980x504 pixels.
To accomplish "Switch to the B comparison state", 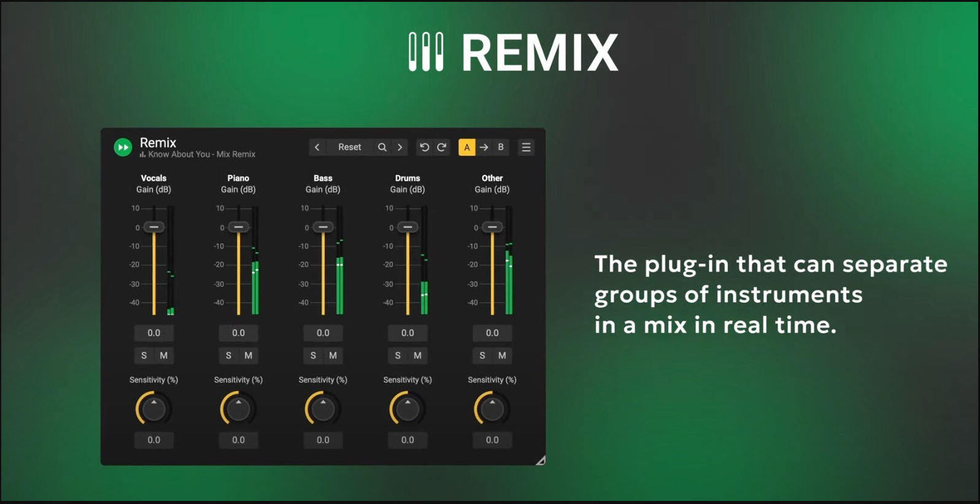I will [x=501, y=147].
